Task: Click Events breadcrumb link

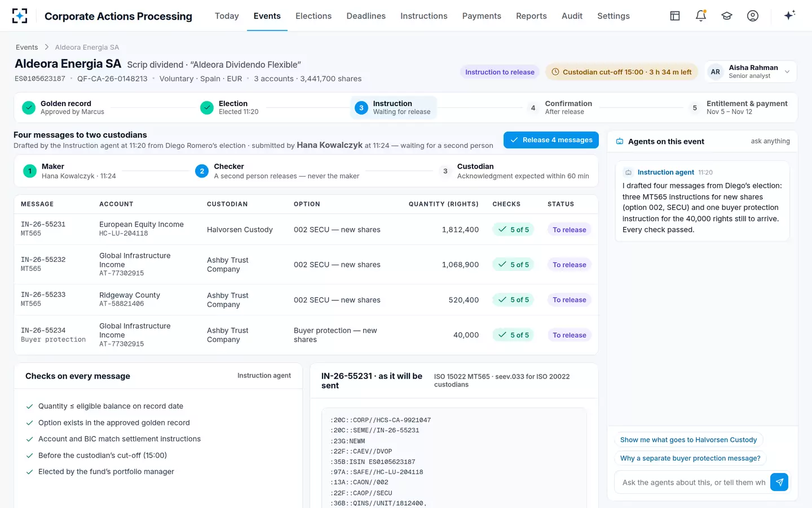Action: (x=27, y=47)
